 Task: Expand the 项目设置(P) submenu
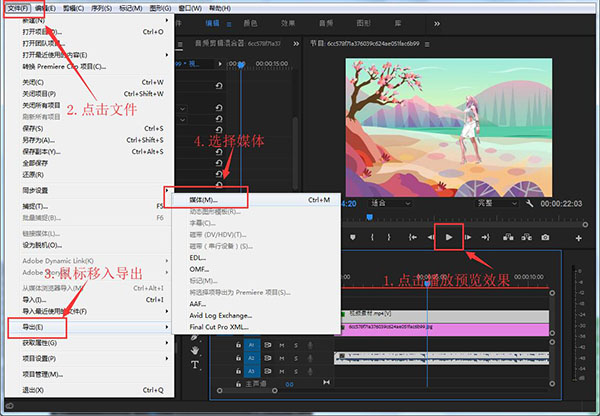167,359
